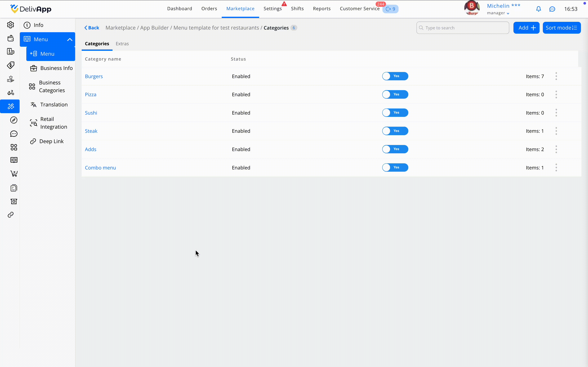Open the chat messages icon in header
This screenshot has height=367, width=588.
[x=552, y=9]
